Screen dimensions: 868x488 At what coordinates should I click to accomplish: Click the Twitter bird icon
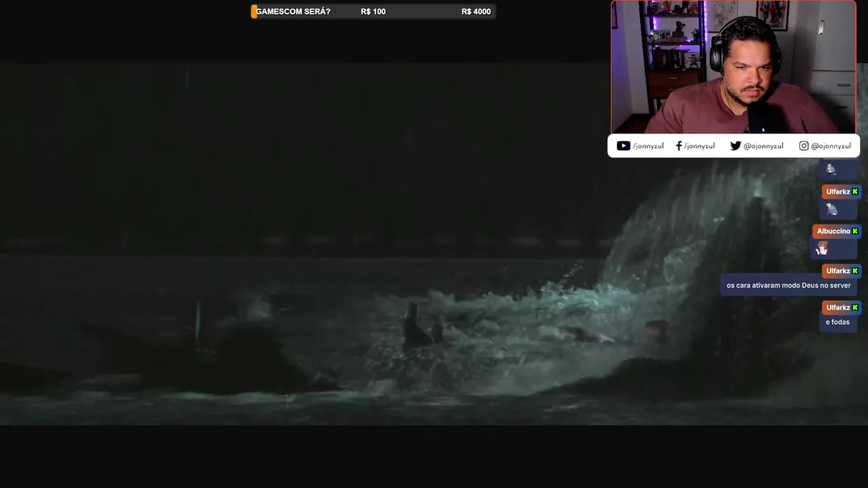click(735, 146)
